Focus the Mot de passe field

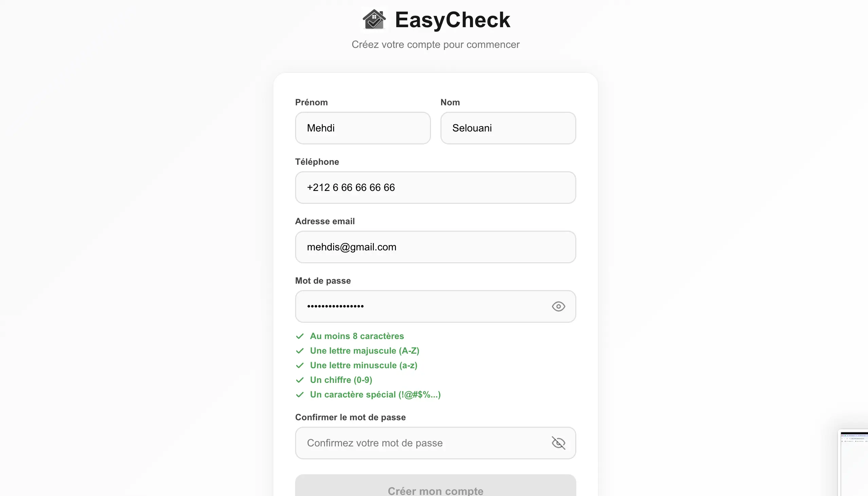(x=422, y=306)
